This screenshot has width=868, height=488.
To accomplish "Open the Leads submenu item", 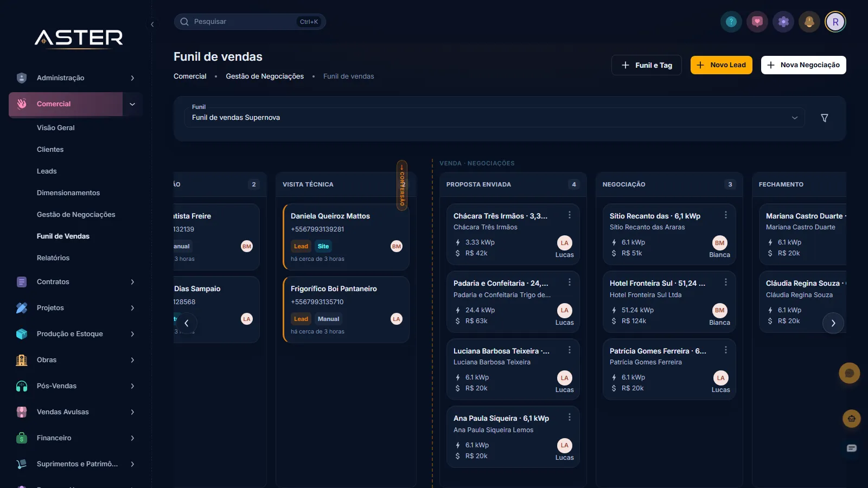I will tap(47, 171).
